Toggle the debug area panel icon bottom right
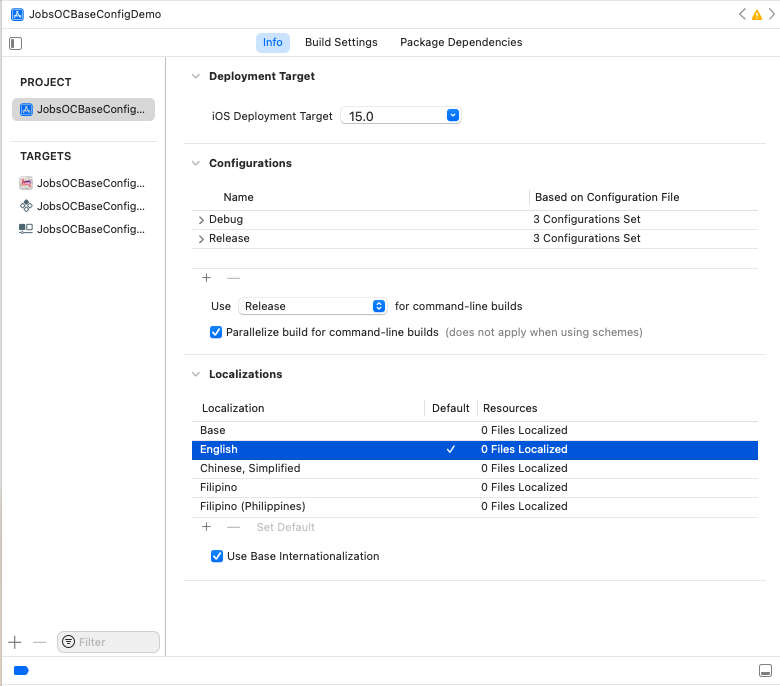The height and width of the screenshot is (686, 780). (x=766, y=671)
